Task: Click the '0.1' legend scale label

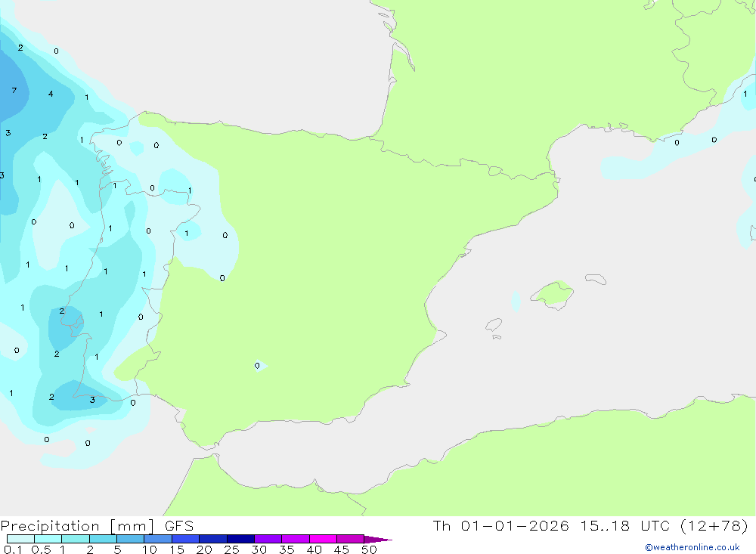Action: (13, 549)
